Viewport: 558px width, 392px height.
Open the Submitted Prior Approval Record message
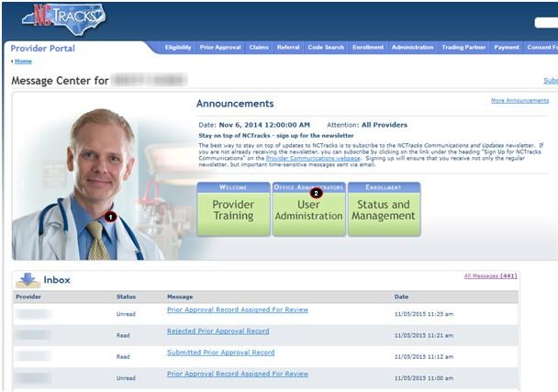tap(220, 353)
